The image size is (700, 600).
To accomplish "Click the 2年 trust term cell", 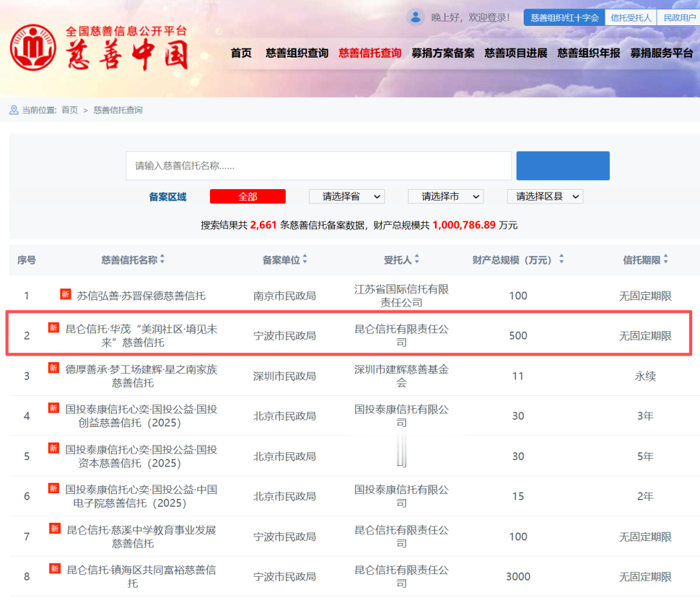I will coord(645,496).
